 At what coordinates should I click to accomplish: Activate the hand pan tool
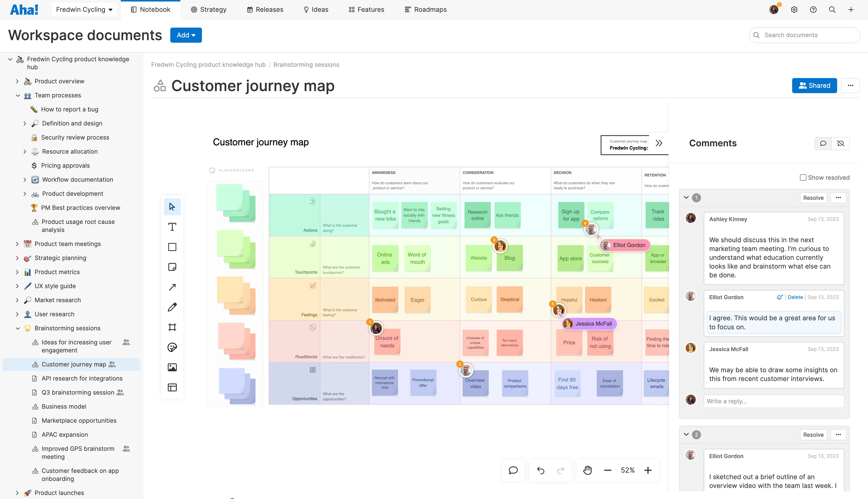[587, 470]
